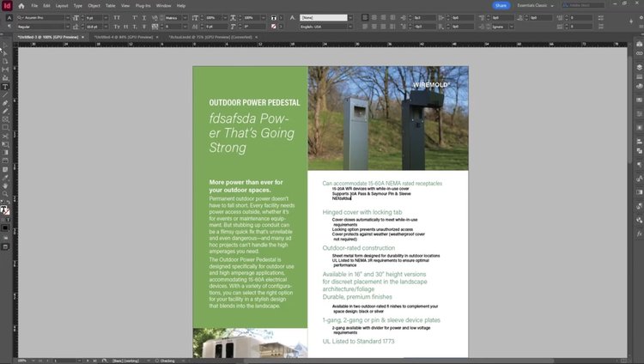Select the Pen tool
This screenshot has height=364, width=644.
pos(5,103)
